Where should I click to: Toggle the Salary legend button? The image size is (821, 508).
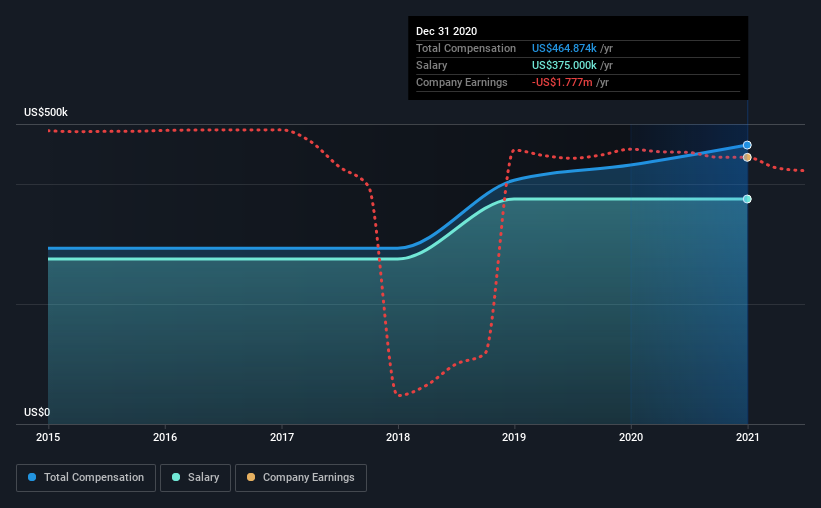pyautogui.click(x=195, y=478)
